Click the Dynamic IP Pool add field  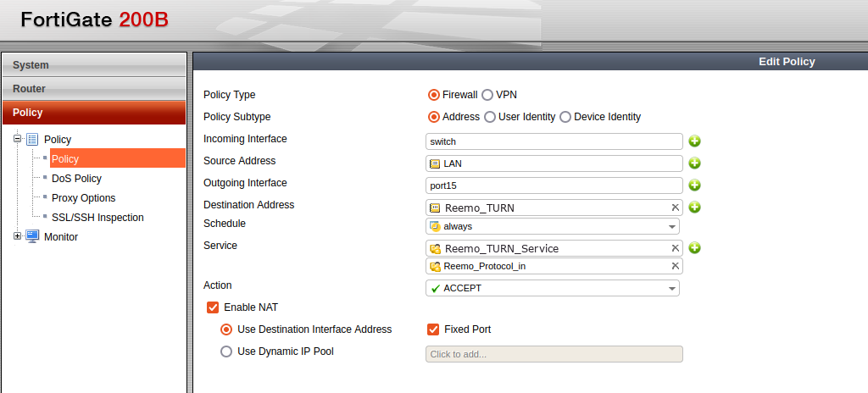tap(554, 354)
